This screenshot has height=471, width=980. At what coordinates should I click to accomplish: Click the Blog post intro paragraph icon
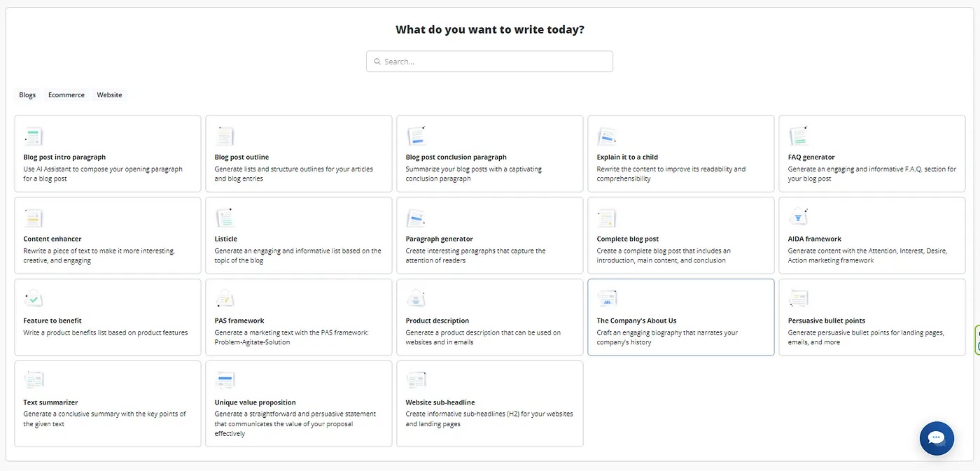point(33,136)
